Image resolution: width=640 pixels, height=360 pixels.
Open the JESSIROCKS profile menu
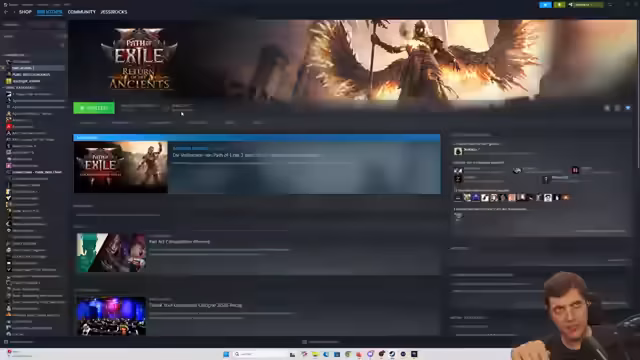pos(114,12)
